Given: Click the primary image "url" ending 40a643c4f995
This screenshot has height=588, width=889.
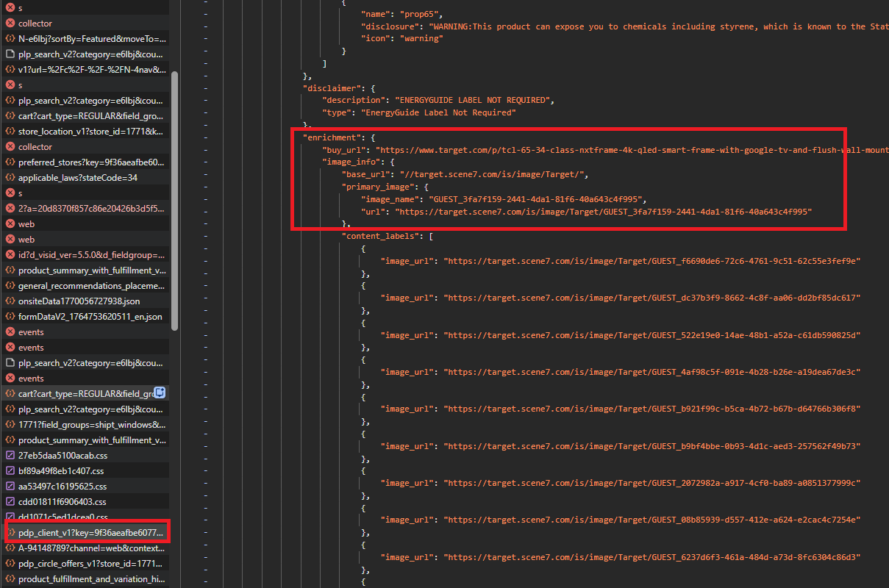Looking at the screenshot, I should [603, 212].
